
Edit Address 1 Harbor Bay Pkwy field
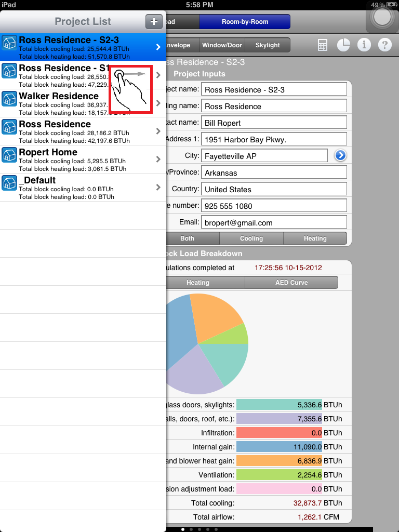click(x=274, y=139)
